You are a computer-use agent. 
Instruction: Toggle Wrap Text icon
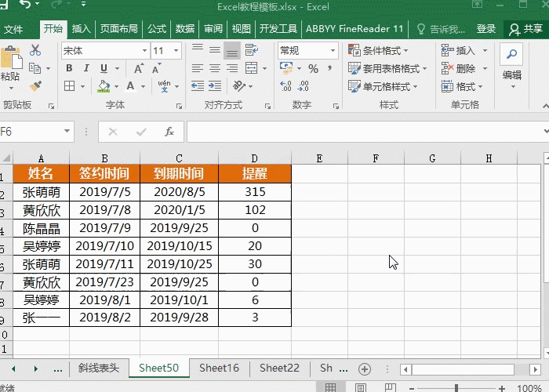click(251, 50)
